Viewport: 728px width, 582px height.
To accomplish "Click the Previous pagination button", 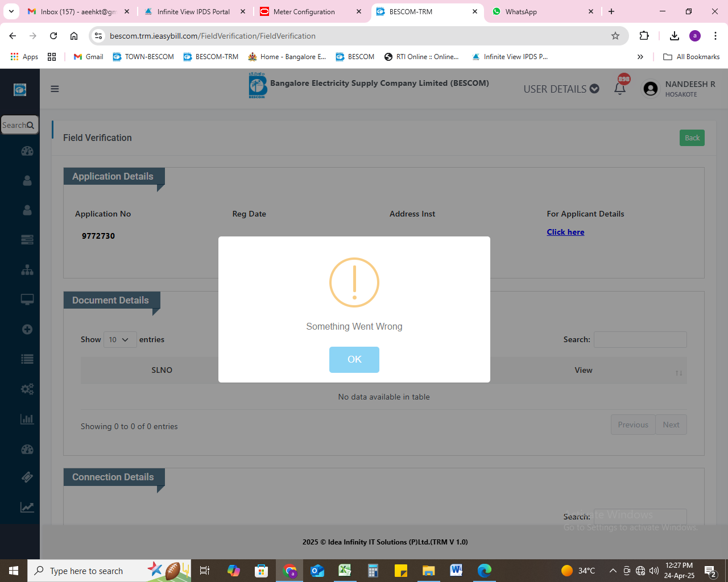I will (x=633, y=425).
